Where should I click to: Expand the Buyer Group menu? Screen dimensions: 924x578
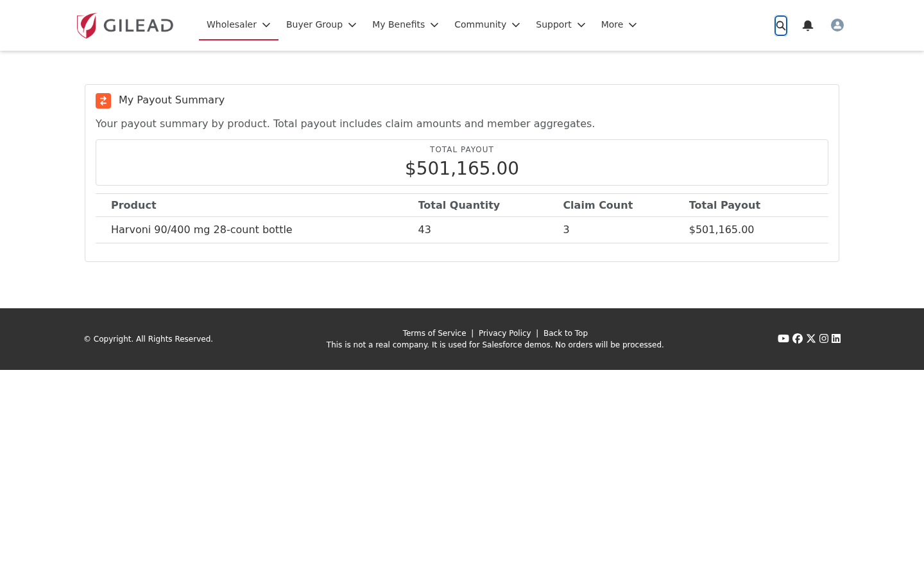pos(321,24)
